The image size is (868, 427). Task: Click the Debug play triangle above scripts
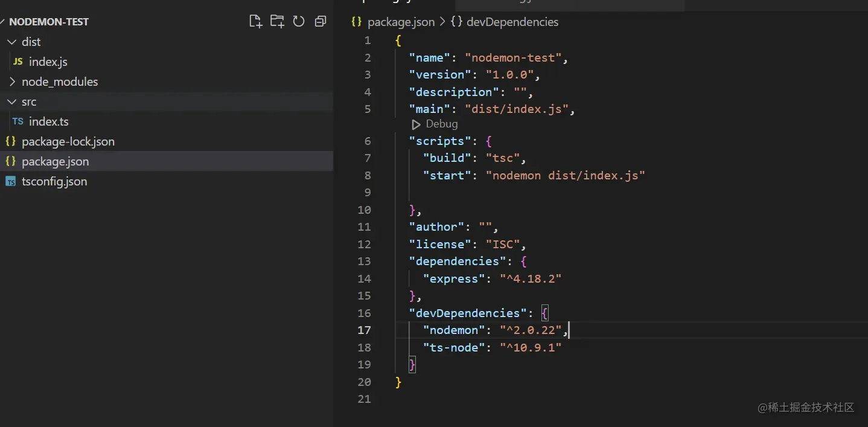point(416,124)
